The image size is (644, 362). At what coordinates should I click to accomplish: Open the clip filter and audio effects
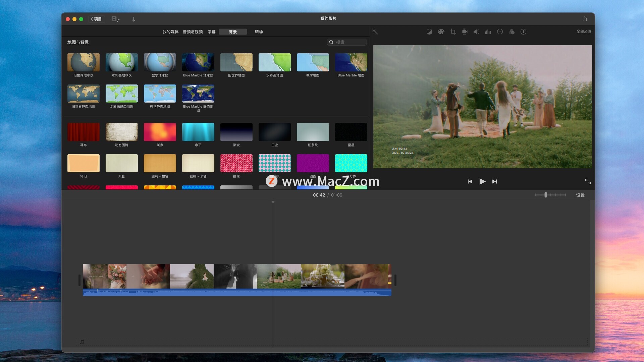pyautogui.click(x=512, y=32)
